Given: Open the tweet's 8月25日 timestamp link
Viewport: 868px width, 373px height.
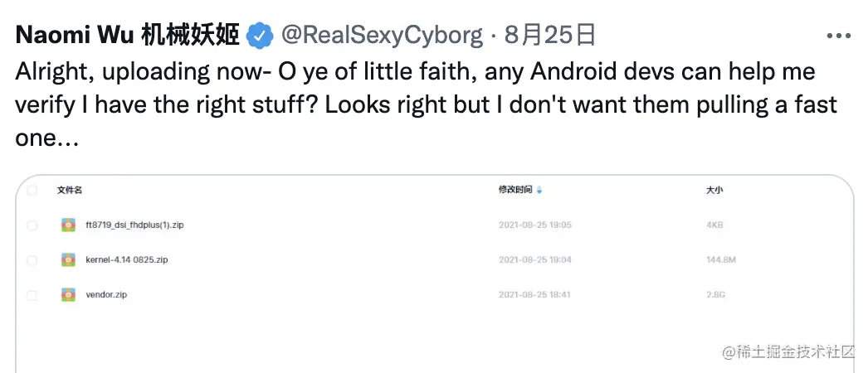Looking at the screenshot, I should pyautogui.click(x=550, y=35).
